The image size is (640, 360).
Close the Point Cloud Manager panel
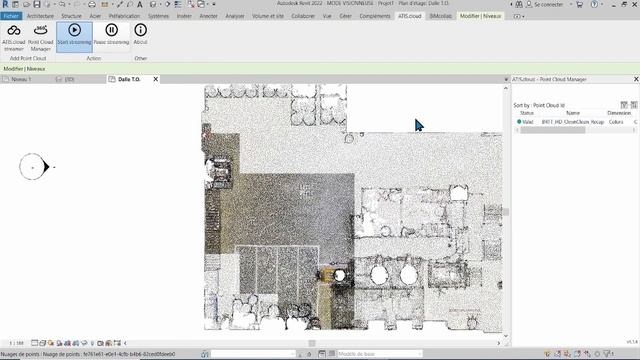click(x=636, y=79)
